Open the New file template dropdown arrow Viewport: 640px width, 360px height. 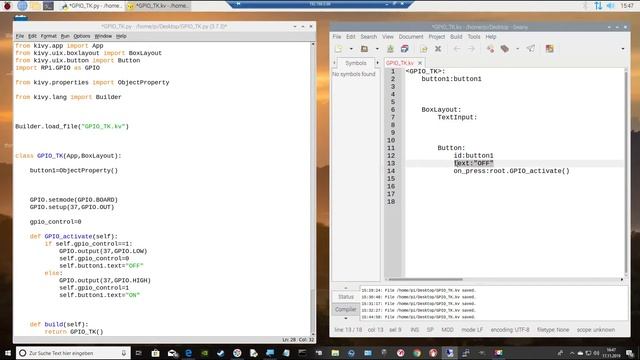coord(351,49)
